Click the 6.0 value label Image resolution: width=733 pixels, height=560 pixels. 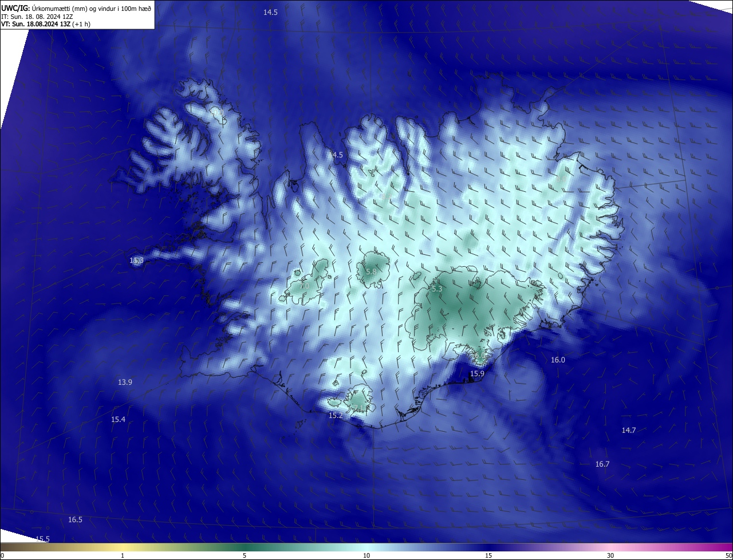[x=480, y=356]
